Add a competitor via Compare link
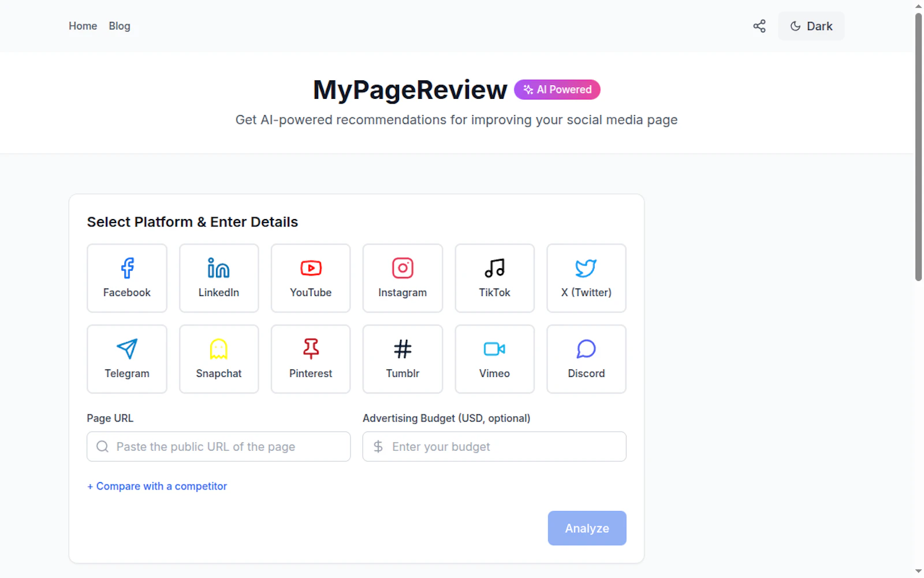924x578 pixels. tap(157, 486)
